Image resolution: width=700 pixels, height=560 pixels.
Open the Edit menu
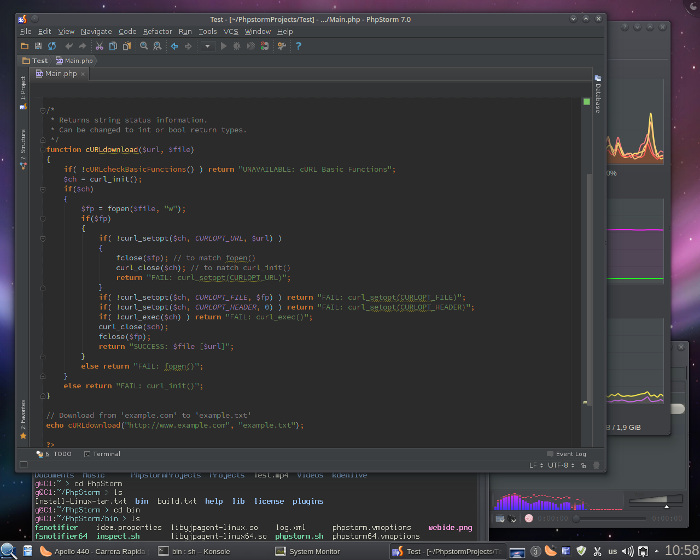tap(45, 31)
